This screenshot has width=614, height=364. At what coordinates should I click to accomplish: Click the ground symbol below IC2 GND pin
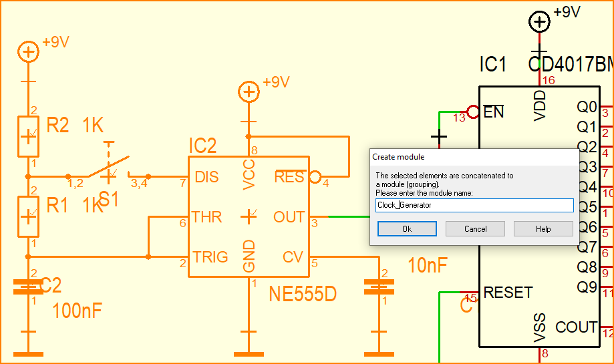pyautogui.click(x=249, y=352)
